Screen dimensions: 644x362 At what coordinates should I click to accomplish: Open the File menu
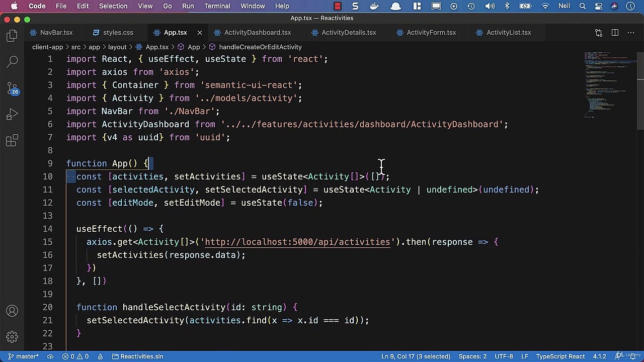point(61,6)
